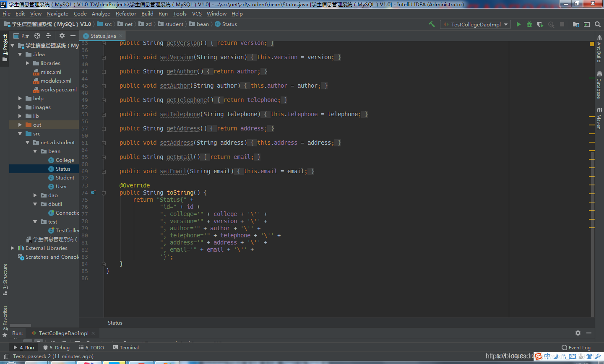Close the Status.java editor tab
This screenshot has width=604, height=364.
tap(121, 36)
